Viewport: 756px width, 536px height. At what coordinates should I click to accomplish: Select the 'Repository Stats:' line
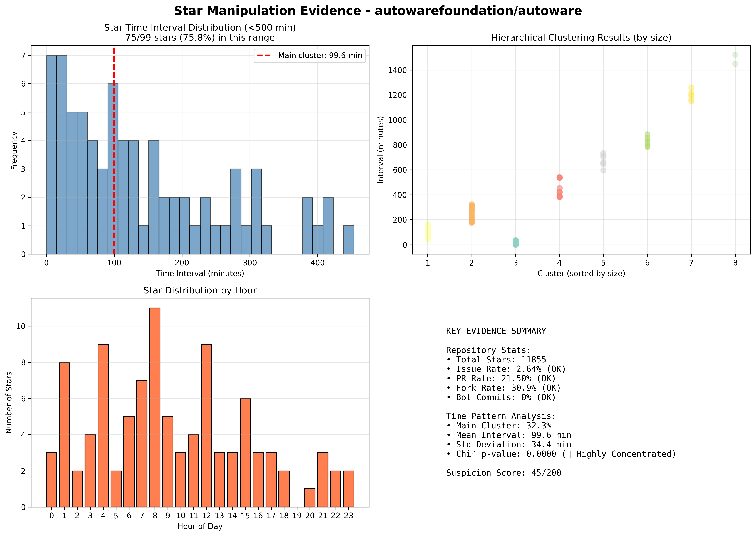coord(488,350)
